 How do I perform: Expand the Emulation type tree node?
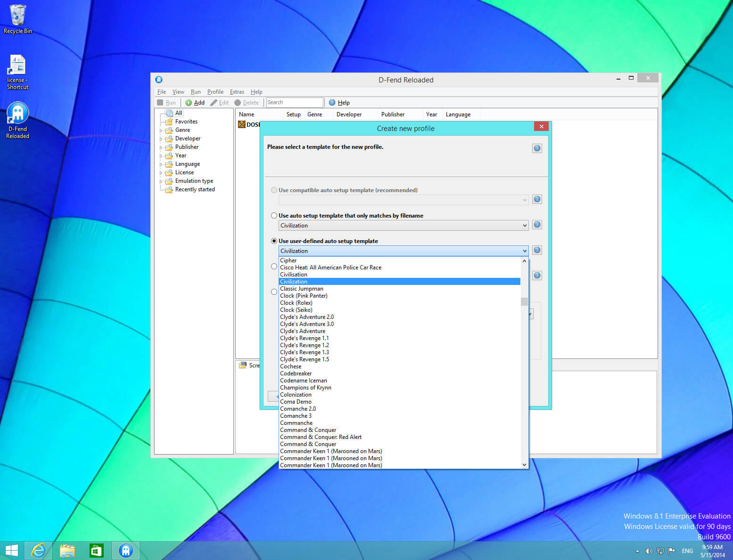coord(161,181)
